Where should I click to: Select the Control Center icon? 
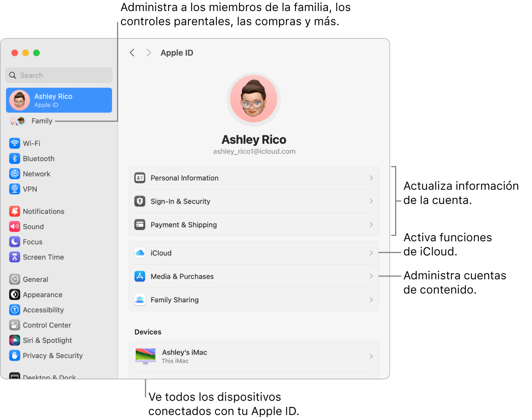[x=15, y=325]
